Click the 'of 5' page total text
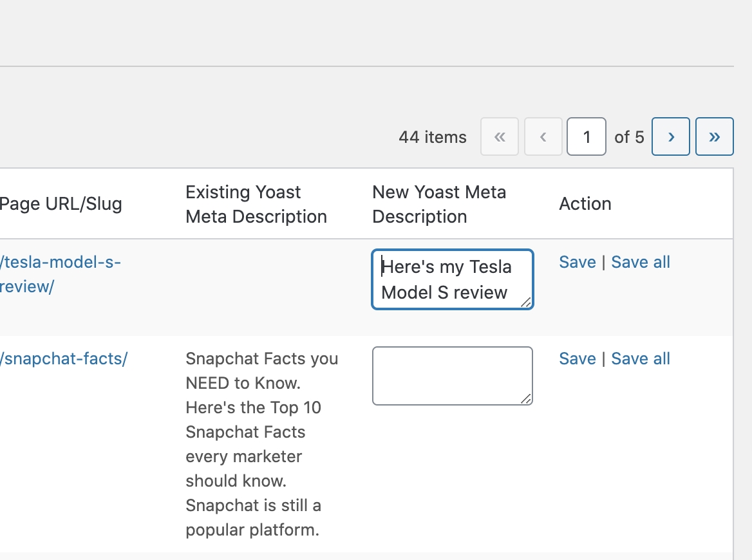 (x=629, y=137)
